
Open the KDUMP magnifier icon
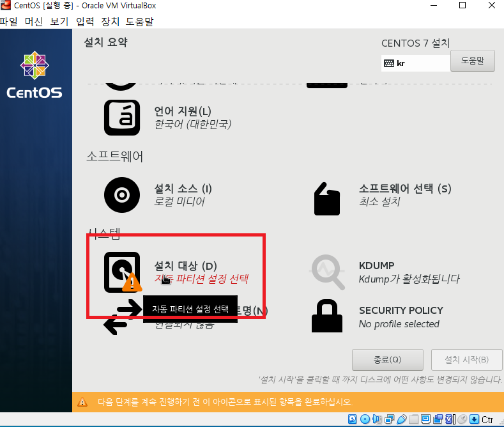[x=327, y=272]
